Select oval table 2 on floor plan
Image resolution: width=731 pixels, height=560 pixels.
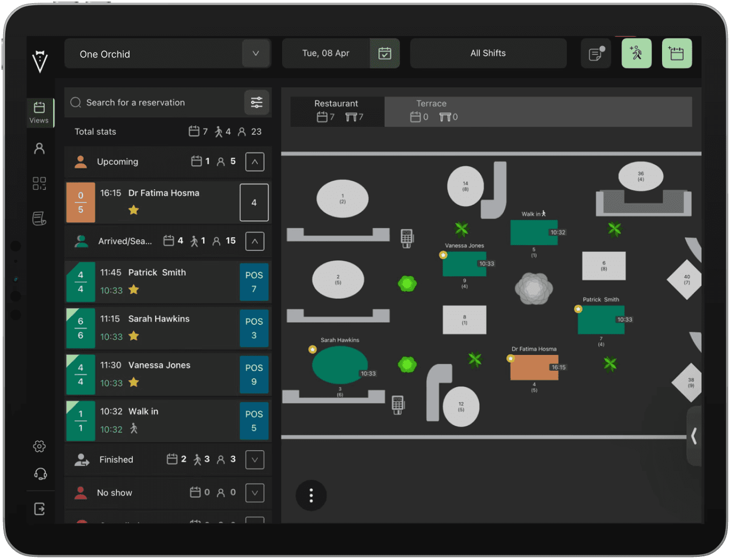point(338,280)
